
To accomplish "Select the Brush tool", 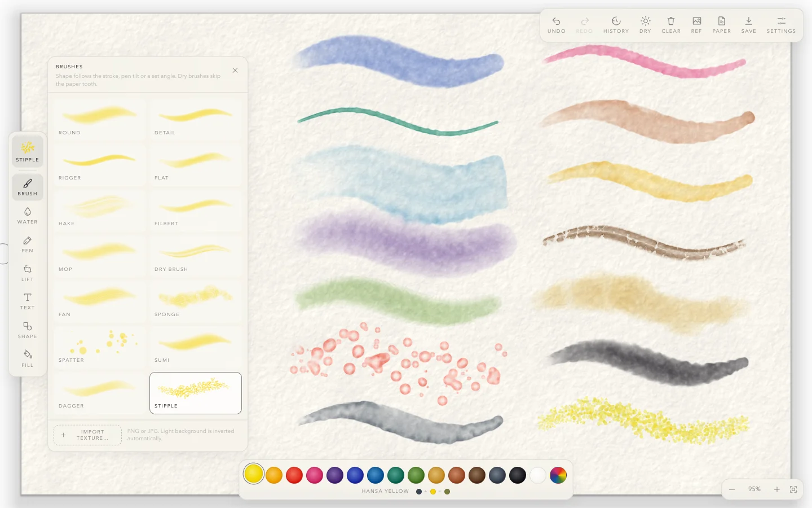I will (27, 187).
